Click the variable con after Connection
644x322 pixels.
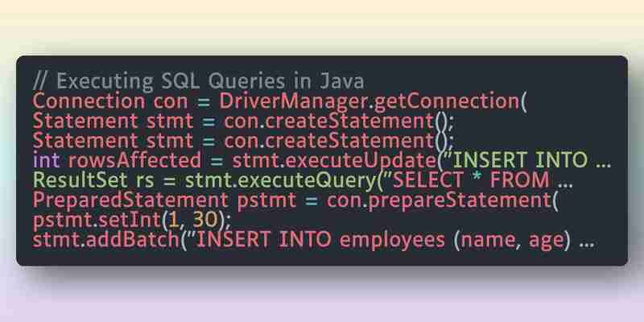(x=171, y=102)
